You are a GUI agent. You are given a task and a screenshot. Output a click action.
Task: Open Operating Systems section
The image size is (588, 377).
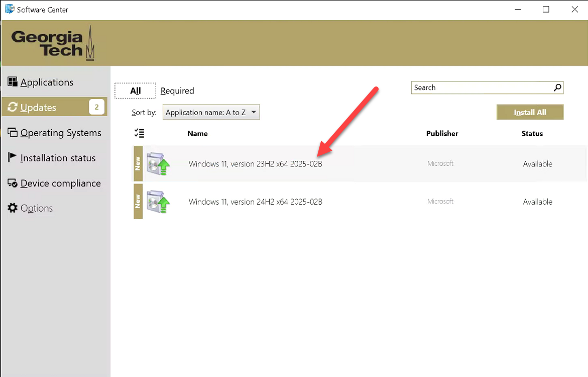[x=61, y=133]
